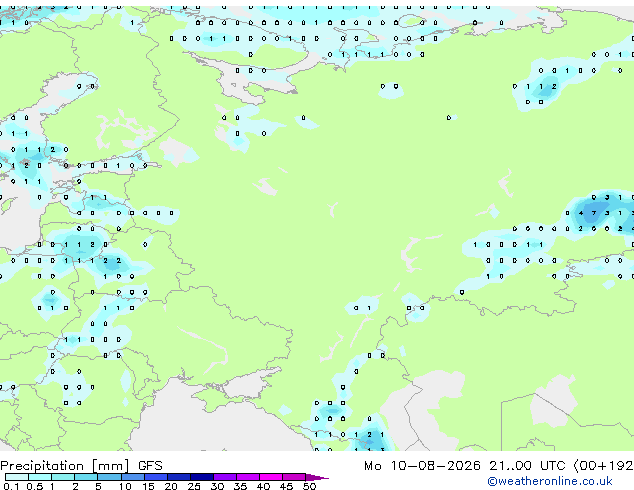Click the 0.1–0.5 mm legend color swatch
This screenshot has height=490, width=634.
(x=17, y=477)
